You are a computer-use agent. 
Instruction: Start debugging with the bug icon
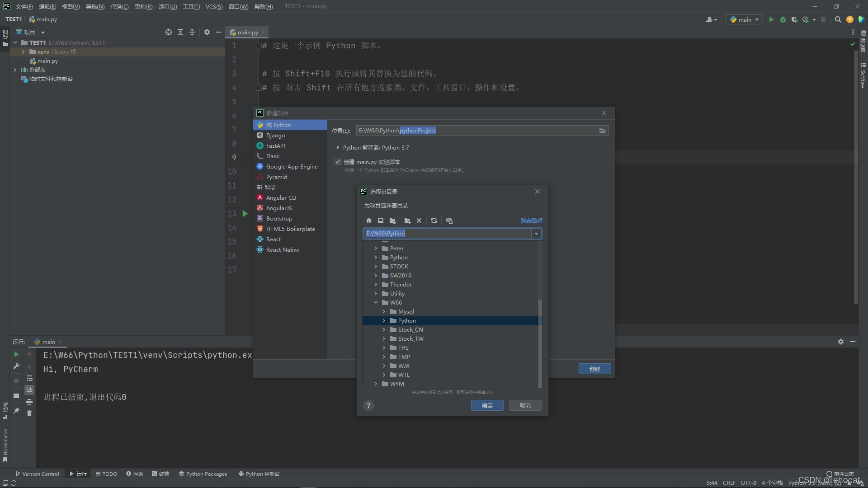(783, 19)
